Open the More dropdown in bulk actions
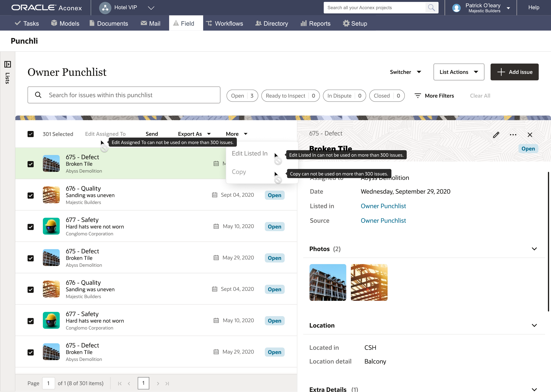 point(237,134)
